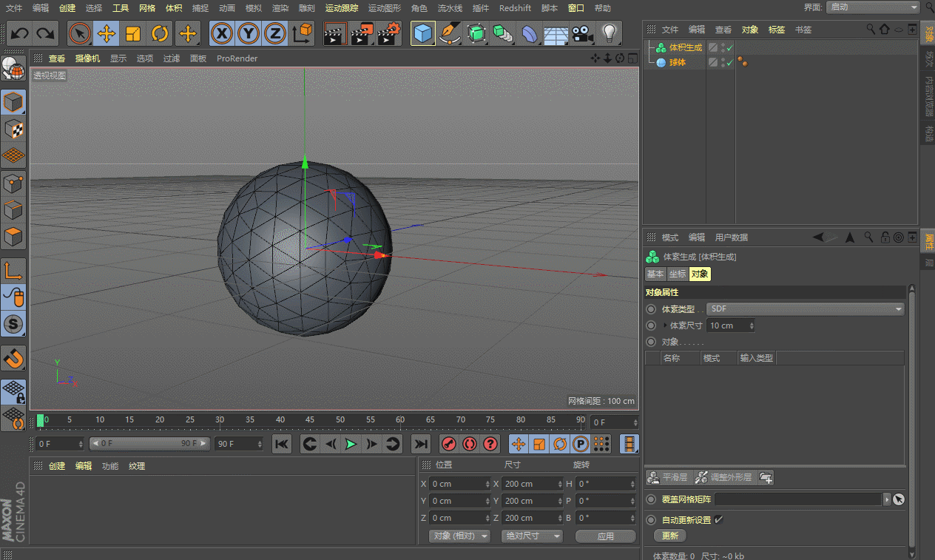Toggle the 体积生成 object enable checkmark
This screenshot has height=560, width=935.
pos(730,48)
